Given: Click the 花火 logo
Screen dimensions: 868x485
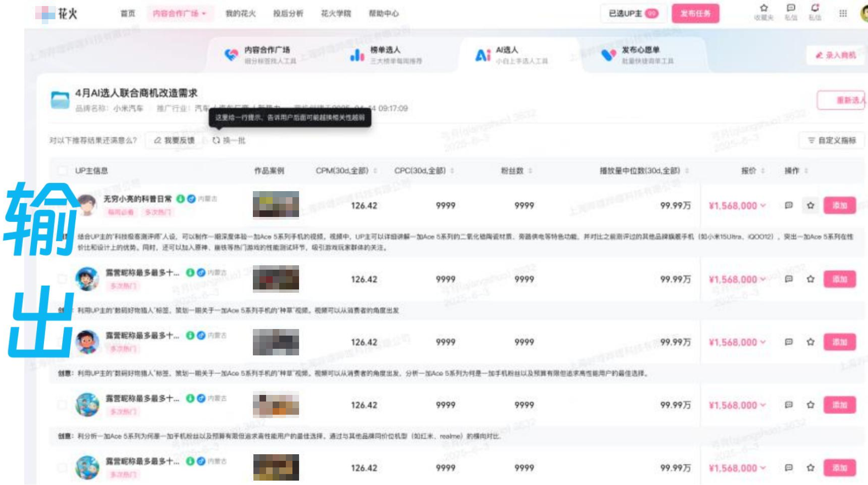Looking at the screenshot, I should (x=57, y=13).
